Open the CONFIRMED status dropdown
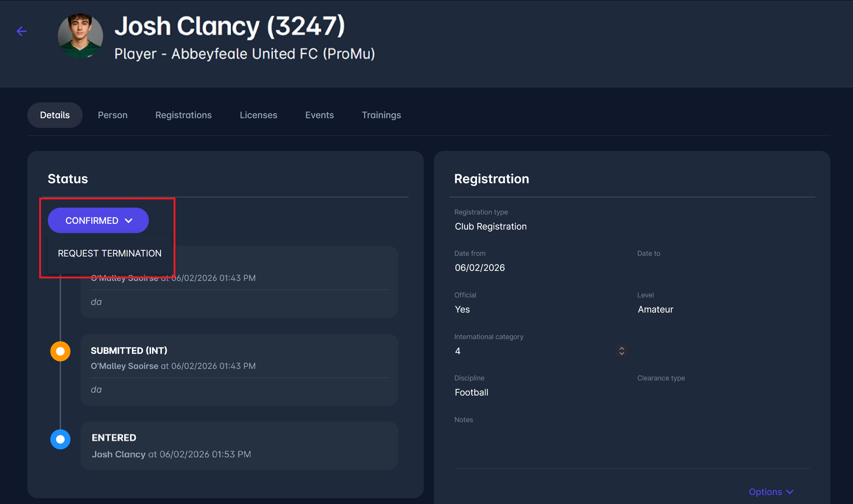Screen dimensions: 853x504 (98, 221)
